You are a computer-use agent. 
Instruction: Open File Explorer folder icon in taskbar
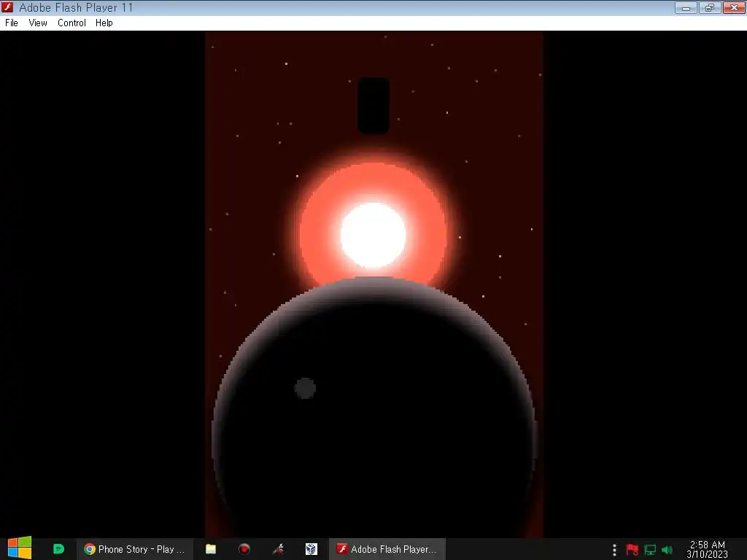(211, 549)
